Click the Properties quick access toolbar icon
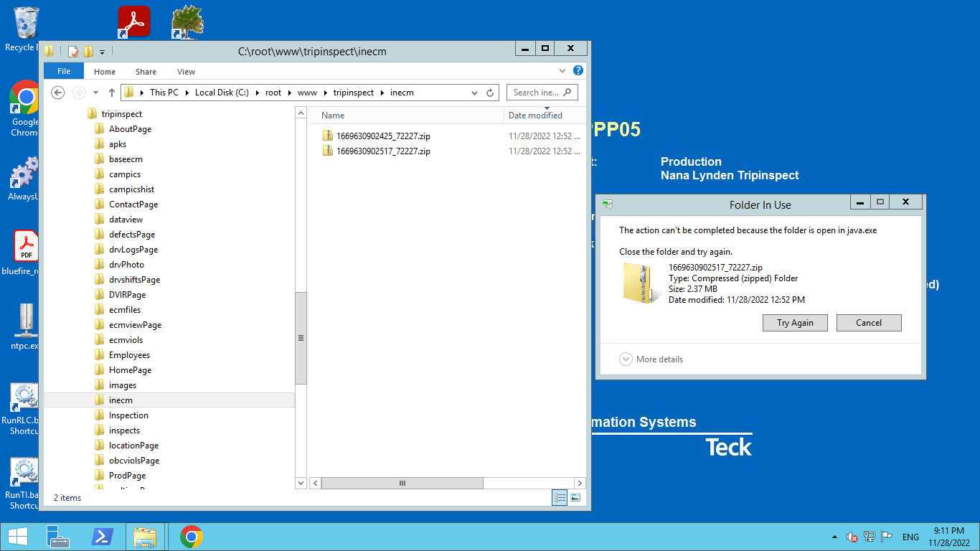 click(72, 51)
